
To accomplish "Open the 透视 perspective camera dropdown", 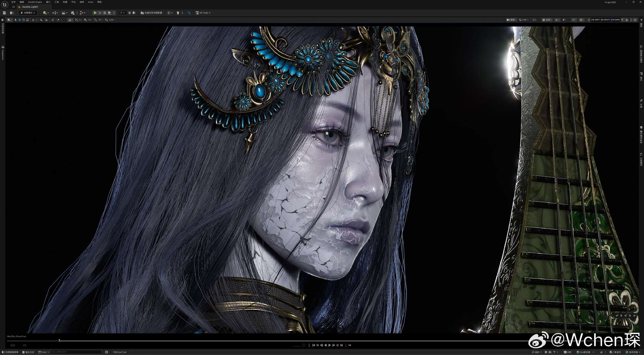I will point(511,20).
